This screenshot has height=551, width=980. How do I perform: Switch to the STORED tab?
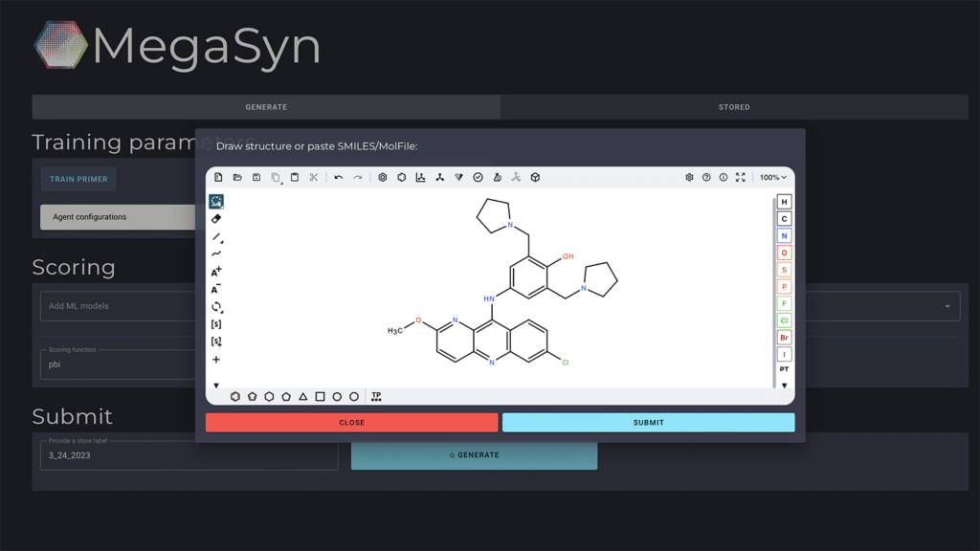(x=734, y=107)
